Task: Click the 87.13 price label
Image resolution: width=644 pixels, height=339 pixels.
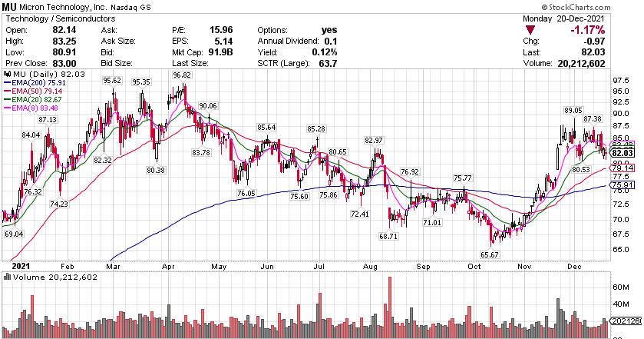Action: tap(48, 119)
